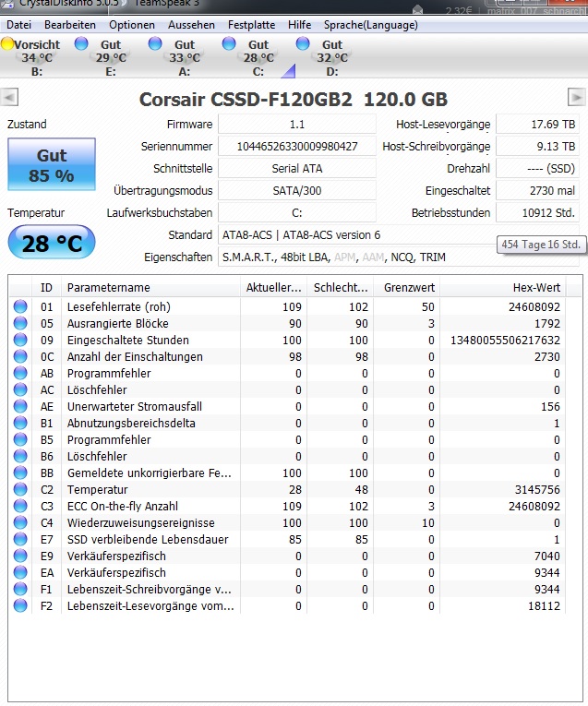
Task: Click status icon of B6 Löschfehler row
Action: (x=20, y=456)
